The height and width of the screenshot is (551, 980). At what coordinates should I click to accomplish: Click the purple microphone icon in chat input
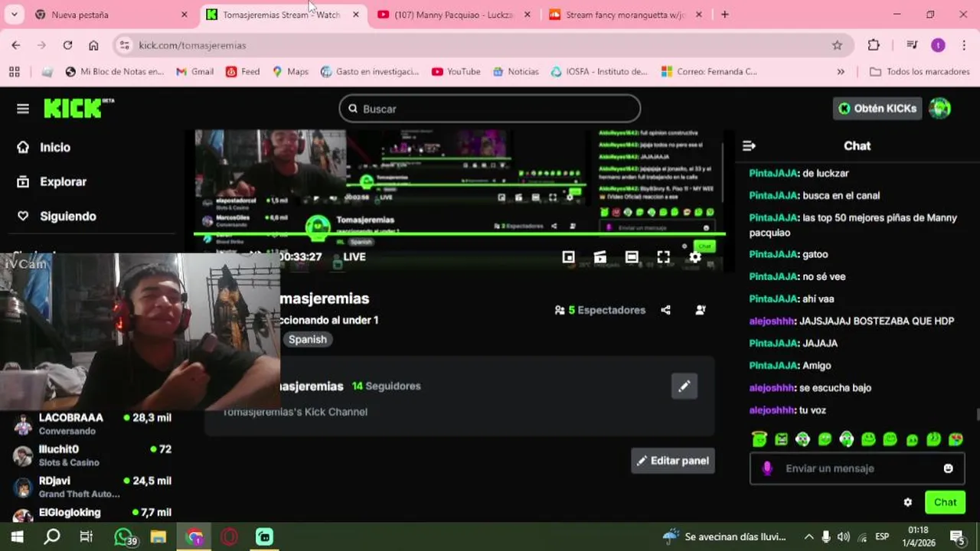767,468
